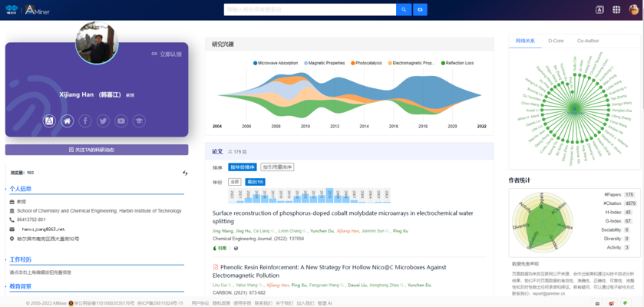Open the YouTube icon on profile card
644x307 pixels.
pos(121,121)
